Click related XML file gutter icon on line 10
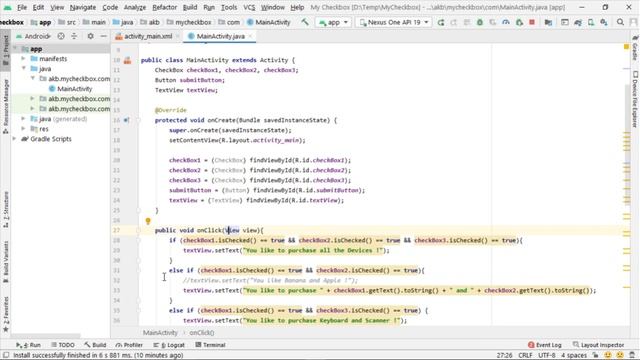The image size is (640, 360). coord(127,60)
